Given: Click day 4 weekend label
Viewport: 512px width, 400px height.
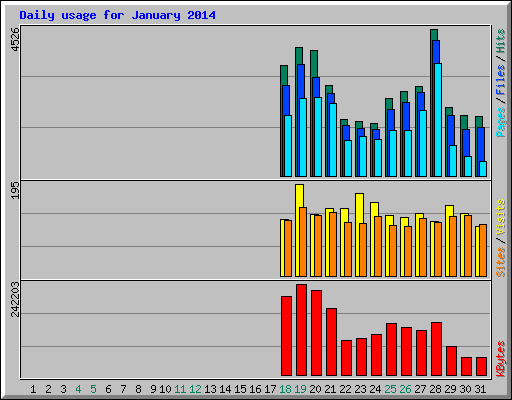Looking at the screenshot, I should (78, 389).
